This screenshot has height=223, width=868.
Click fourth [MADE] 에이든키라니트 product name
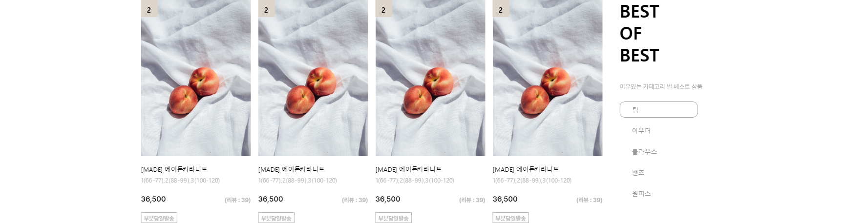[526, 169]
